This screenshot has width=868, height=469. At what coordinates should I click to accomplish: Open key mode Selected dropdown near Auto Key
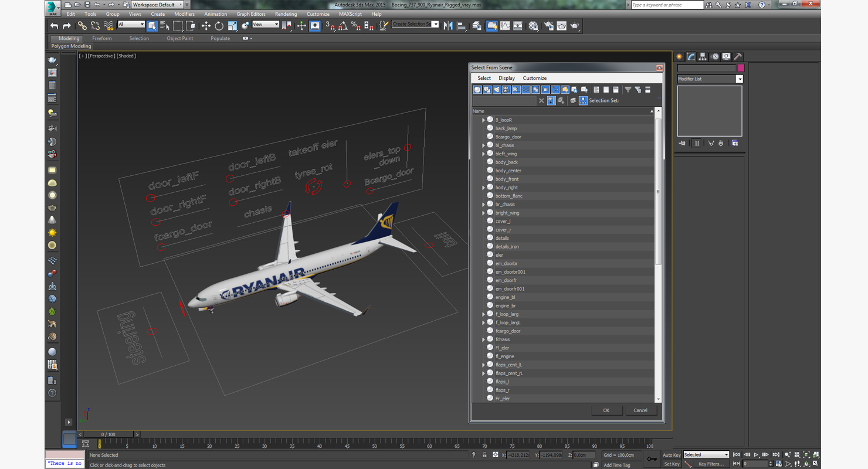pyautogui.click(x=706, y=455)
